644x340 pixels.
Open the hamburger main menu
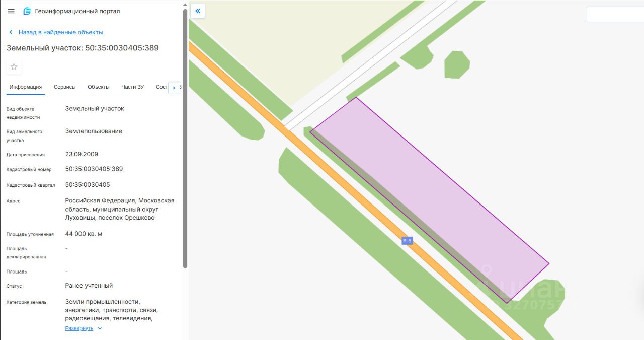tap(11, 11)
